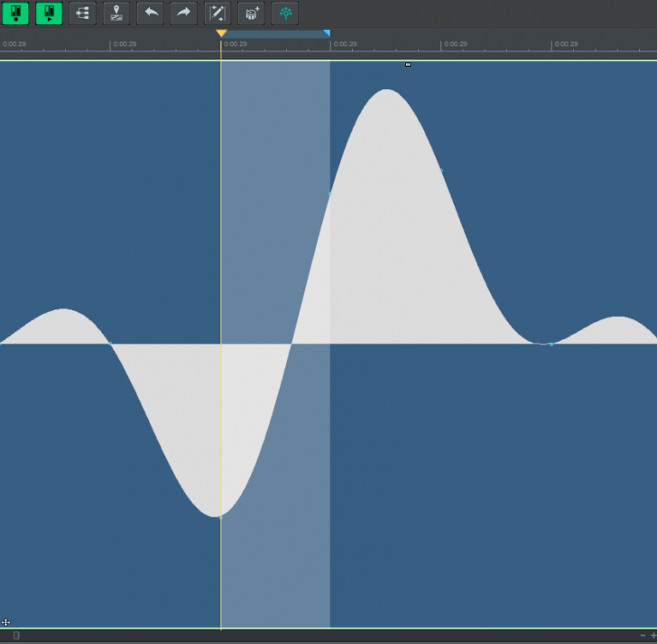The image size is (657, 644).
Task: Click the move crosshair icon at bottom left
Action: (5, 622)
